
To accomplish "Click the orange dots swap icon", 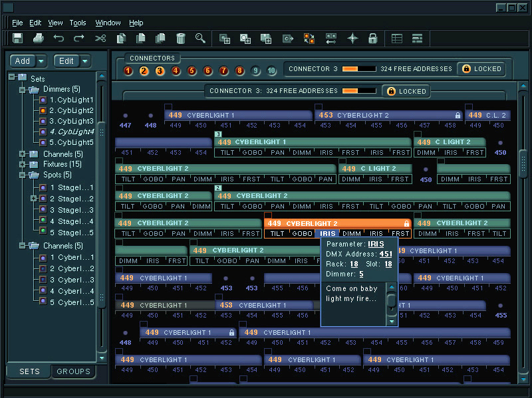I will 309,39.
